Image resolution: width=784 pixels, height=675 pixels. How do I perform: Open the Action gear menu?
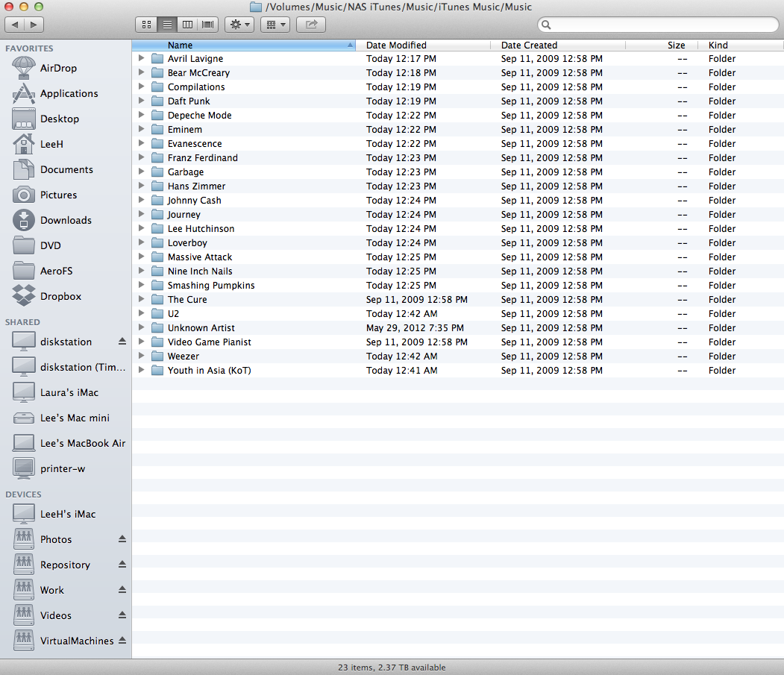(x=239, y=25)
